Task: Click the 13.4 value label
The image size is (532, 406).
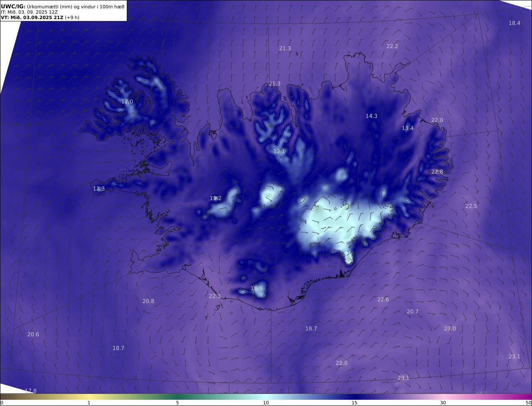Action: coord(408,128)
